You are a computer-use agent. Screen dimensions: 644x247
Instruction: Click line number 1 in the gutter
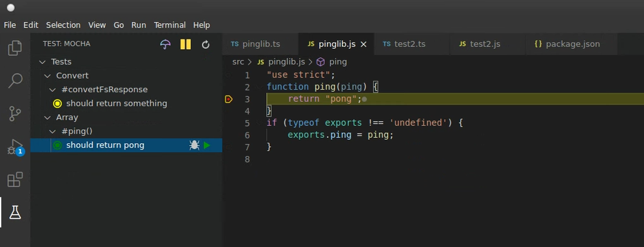point(248,75)
